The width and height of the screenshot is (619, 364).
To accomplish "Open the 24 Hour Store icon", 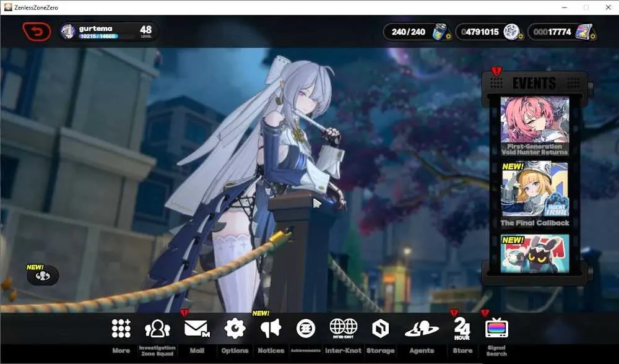I will coord(462,329).
